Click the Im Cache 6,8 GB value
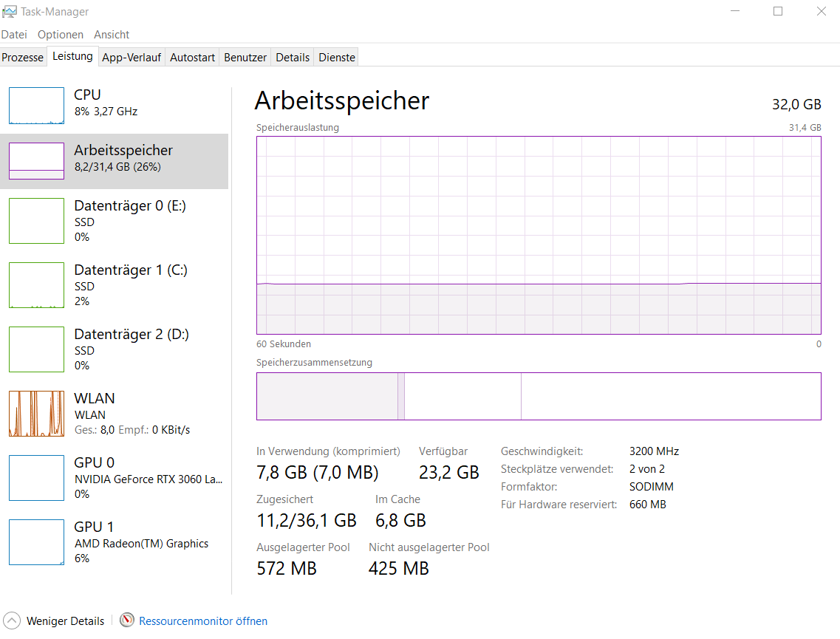This screenshot has width=840, height=639. pos(400,520)
